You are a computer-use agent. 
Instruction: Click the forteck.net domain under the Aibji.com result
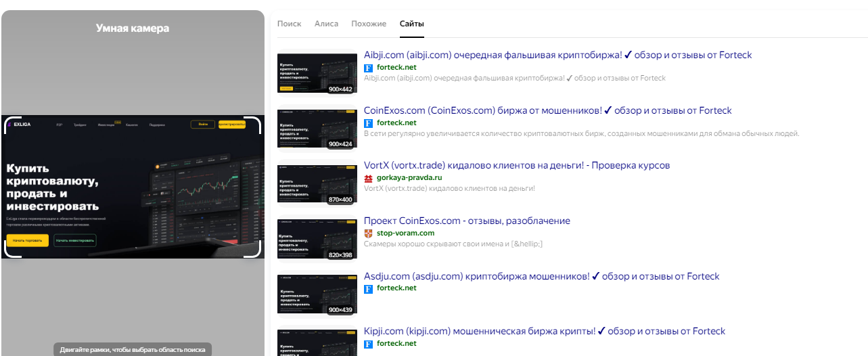396,68
